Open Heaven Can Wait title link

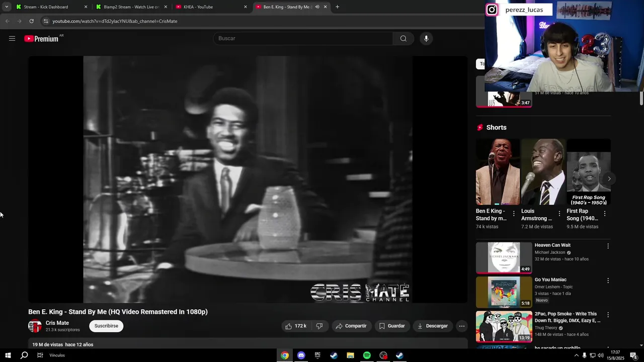coord(552,245)
